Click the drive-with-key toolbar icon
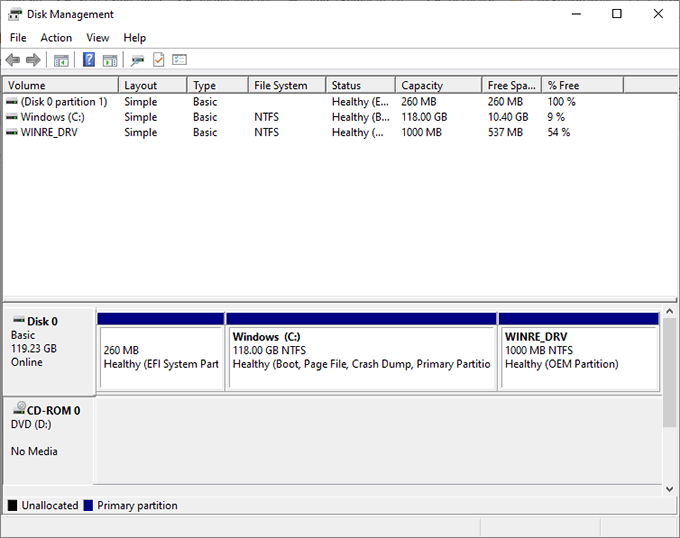 [x=137, y=60]
